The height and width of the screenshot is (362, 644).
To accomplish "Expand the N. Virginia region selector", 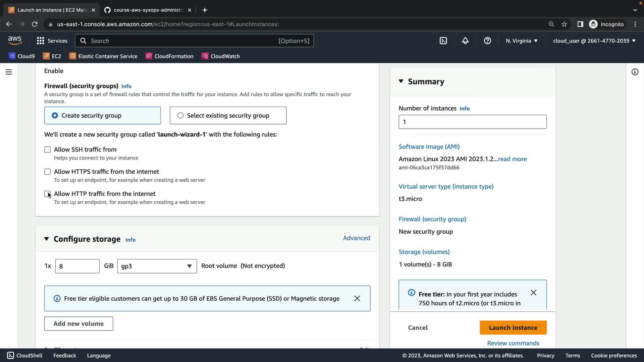I will click(x=522, y=41).
